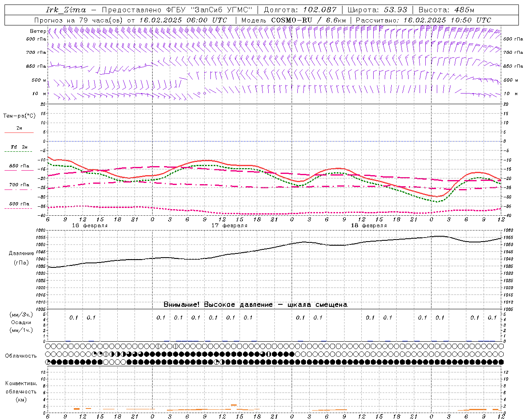Click '850 гПа' label in temperature legend
Viewport: 525px width, 420px height.
(x=19, y=166)
